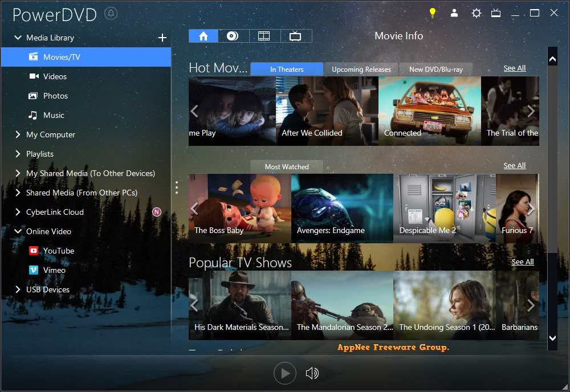Image resolution: width=570 pixels, height=392 pixels.
Task: Open The Trial of the... movie thumbnail
Action: pos(510,111)
